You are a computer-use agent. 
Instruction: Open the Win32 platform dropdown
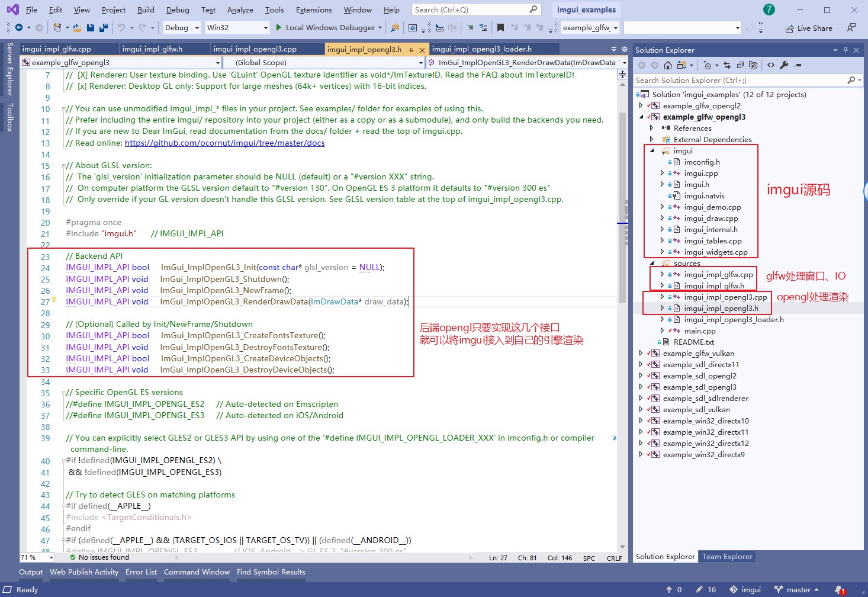click(x=237, y=27)
